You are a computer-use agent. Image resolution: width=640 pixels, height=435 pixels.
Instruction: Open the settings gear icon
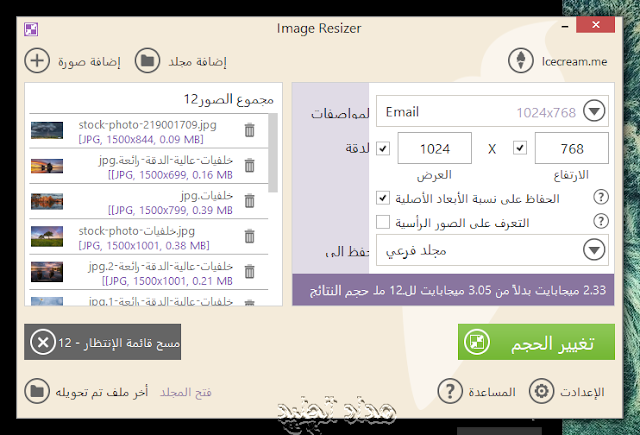[541, 391]
